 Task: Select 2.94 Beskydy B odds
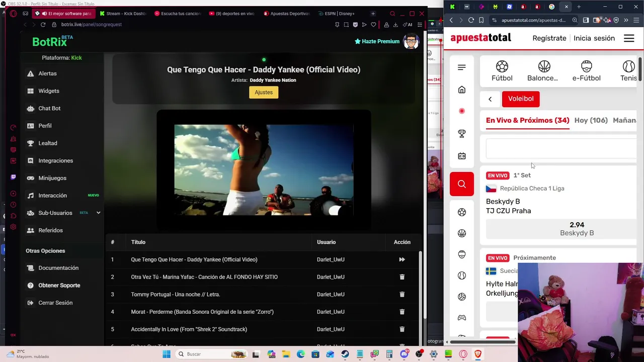(x=561, y=229)
